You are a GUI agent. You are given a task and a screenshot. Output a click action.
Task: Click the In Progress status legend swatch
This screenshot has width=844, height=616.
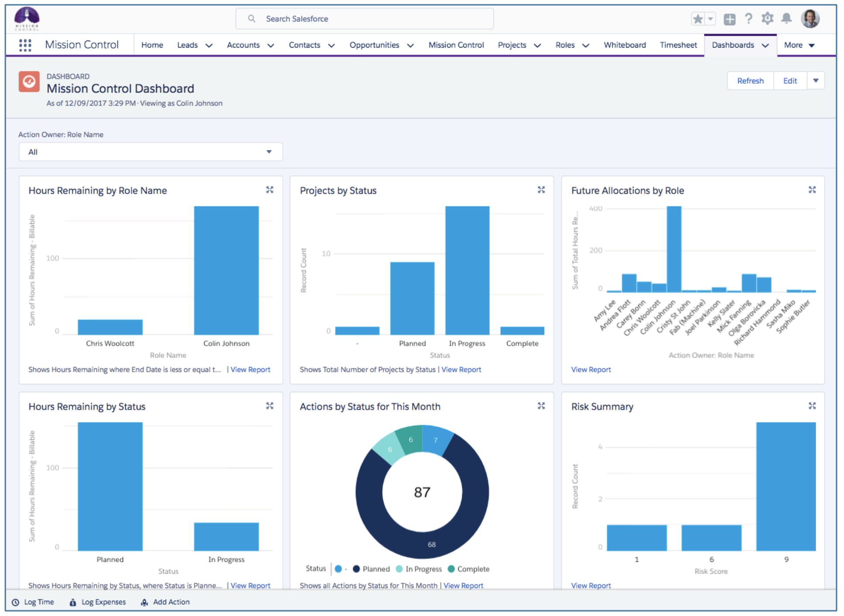pyautogui.click(x=399, y=569)
